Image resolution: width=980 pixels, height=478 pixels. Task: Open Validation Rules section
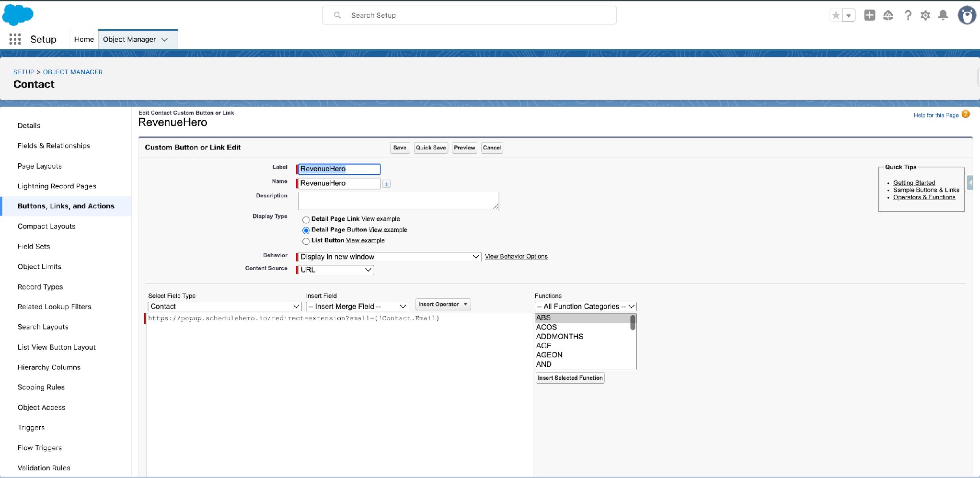pyautogui.click(x=44, y=467)
